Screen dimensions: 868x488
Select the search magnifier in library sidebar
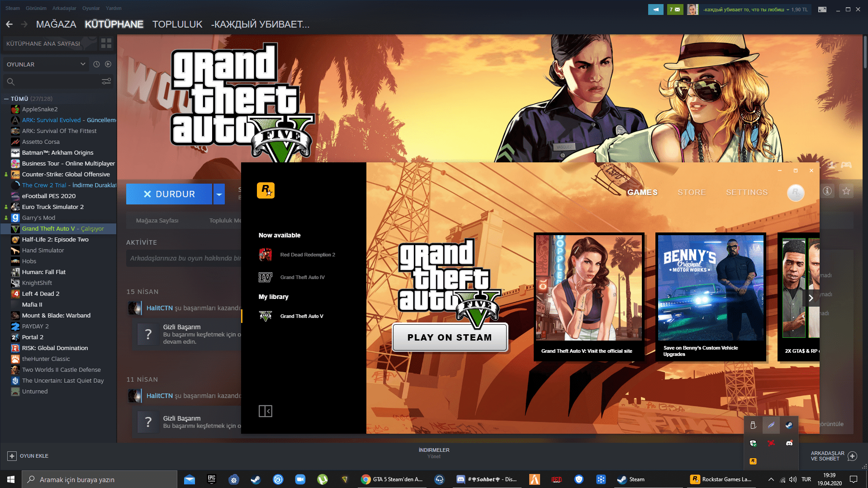[x=10, y=81]
